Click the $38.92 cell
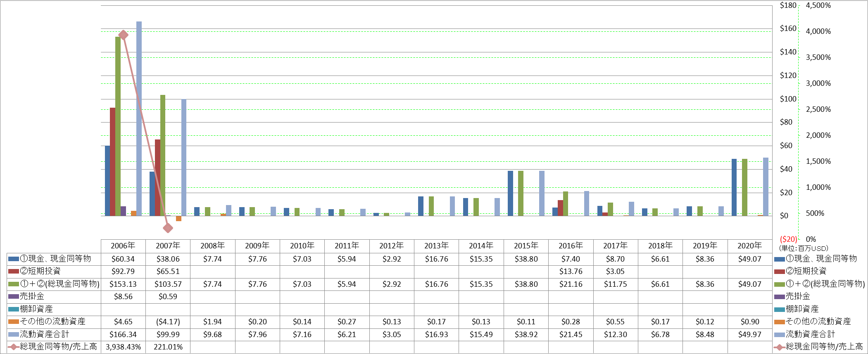The height and width of the screenshot is (354, 868). coord(526,335)
